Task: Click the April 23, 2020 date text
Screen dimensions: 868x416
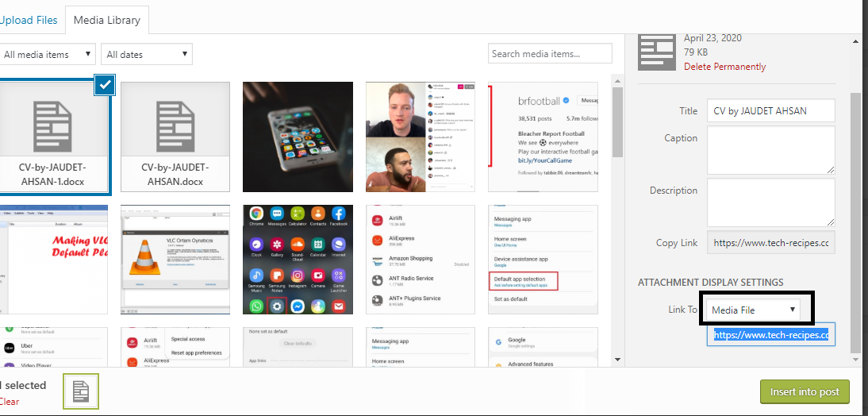Action: pos(712,38)
